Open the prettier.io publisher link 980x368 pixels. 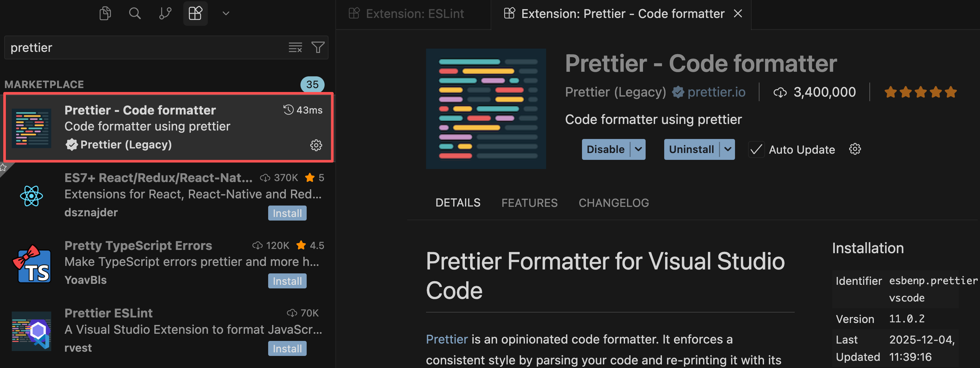716,92
